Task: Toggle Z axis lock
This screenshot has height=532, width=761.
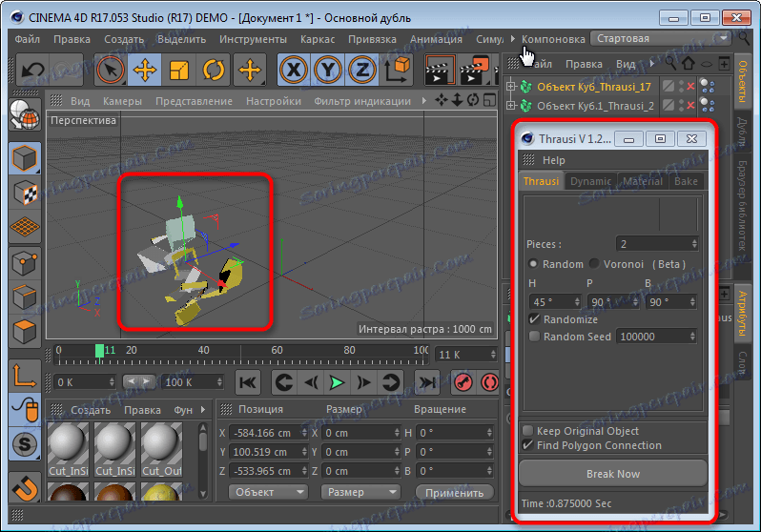Action: click(362, 71)
